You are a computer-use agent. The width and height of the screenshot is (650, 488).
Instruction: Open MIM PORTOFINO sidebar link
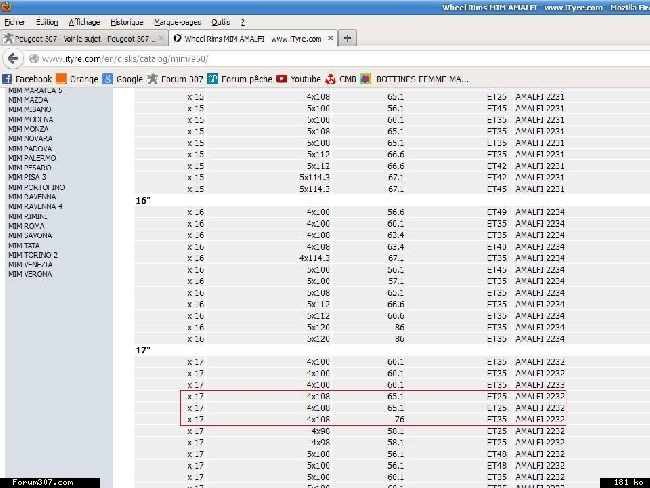click(37, 187)
